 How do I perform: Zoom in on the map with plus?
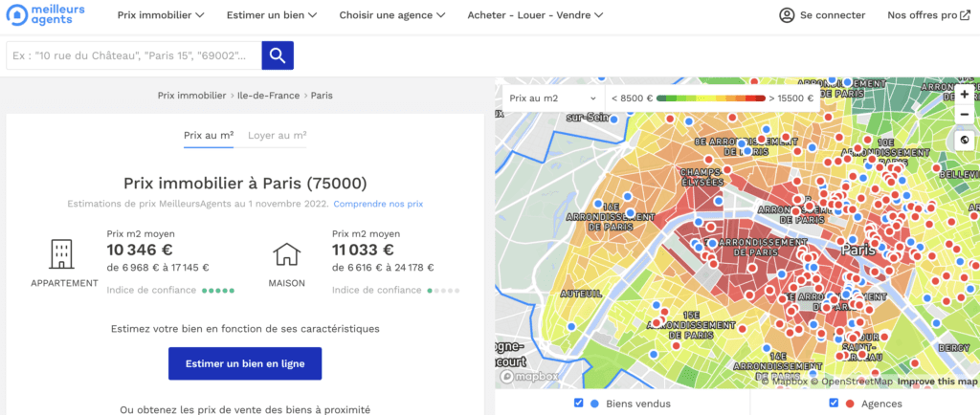[965, 95]
